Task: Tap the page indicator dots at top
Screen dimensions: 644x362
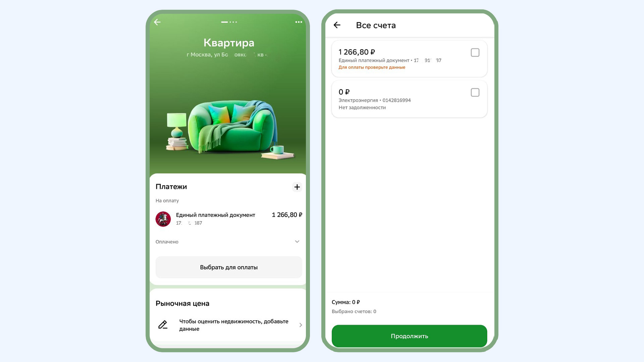Action: [229, 22]
